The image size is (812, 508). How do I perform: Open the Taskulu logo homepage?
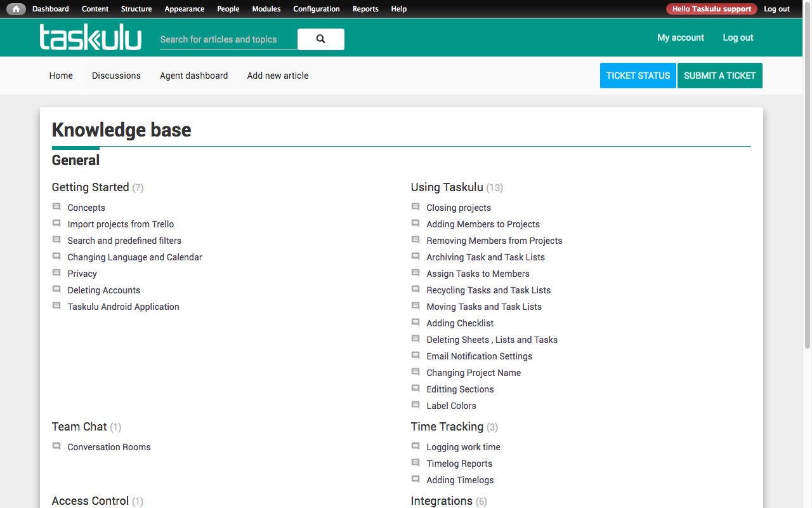91,37
